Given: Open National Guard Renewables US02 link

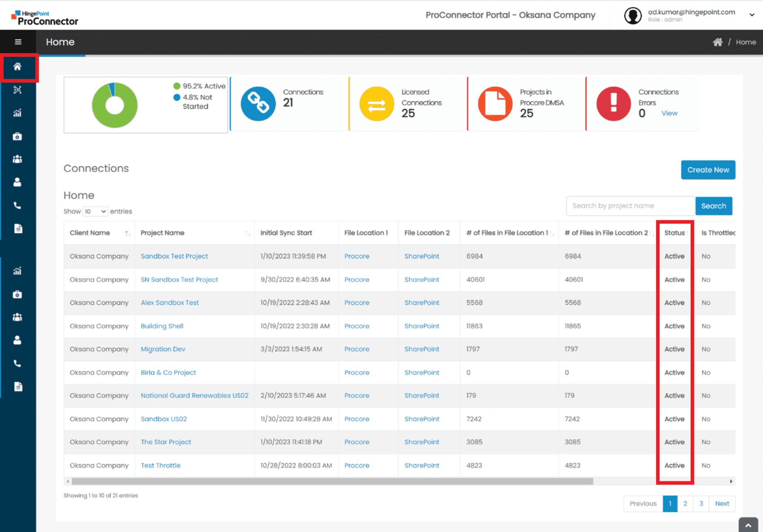Looking at the screenshot, I should pos(194,396).
